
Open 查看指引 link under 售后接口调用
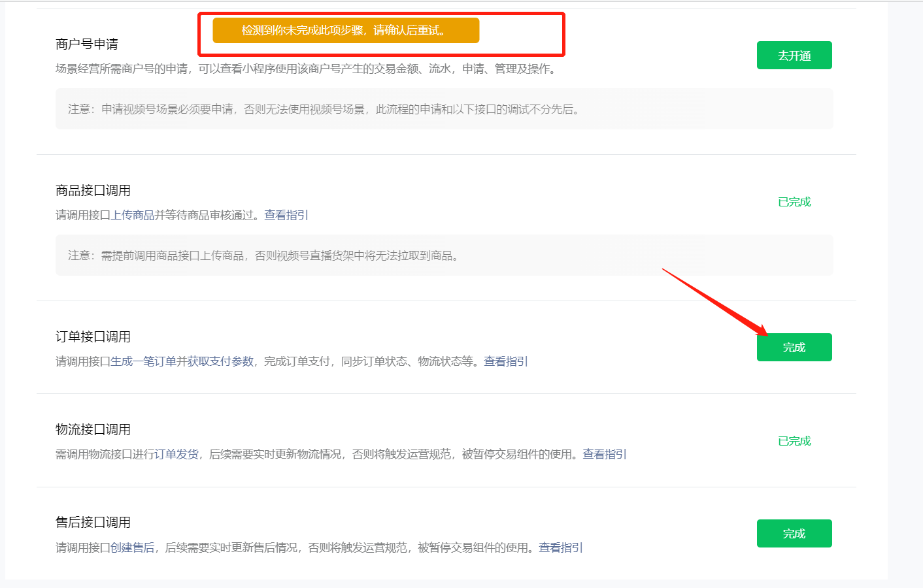click(561, 547)
